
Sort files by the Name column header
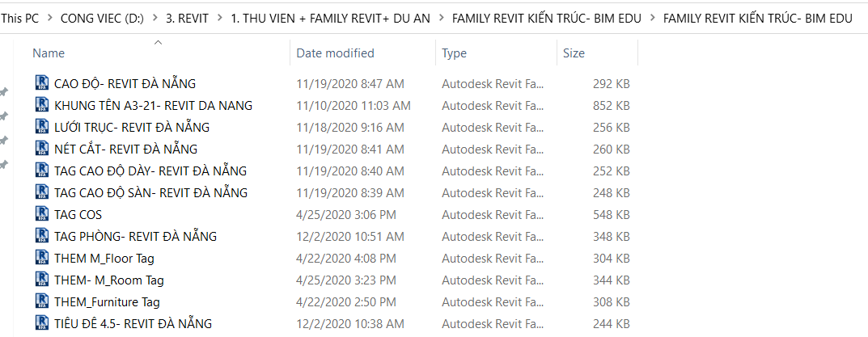pyautogui.click(x=49, y=53)
